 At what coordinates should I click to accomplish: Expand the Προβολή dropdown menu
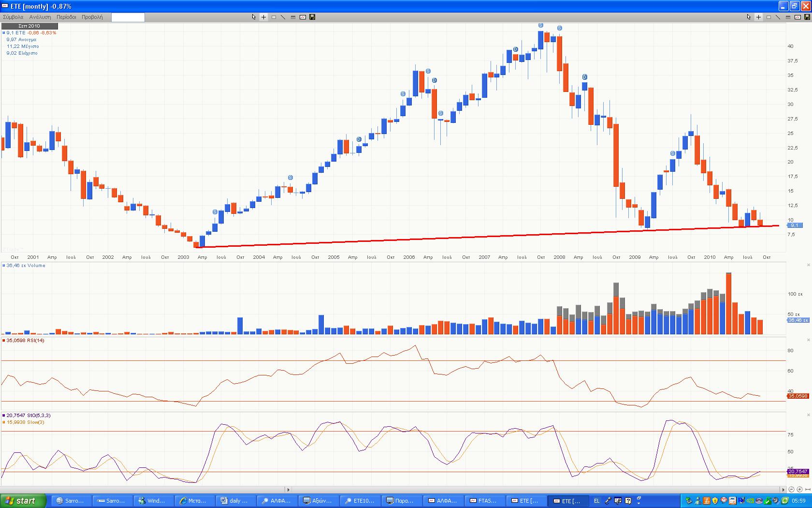(92, 17)
